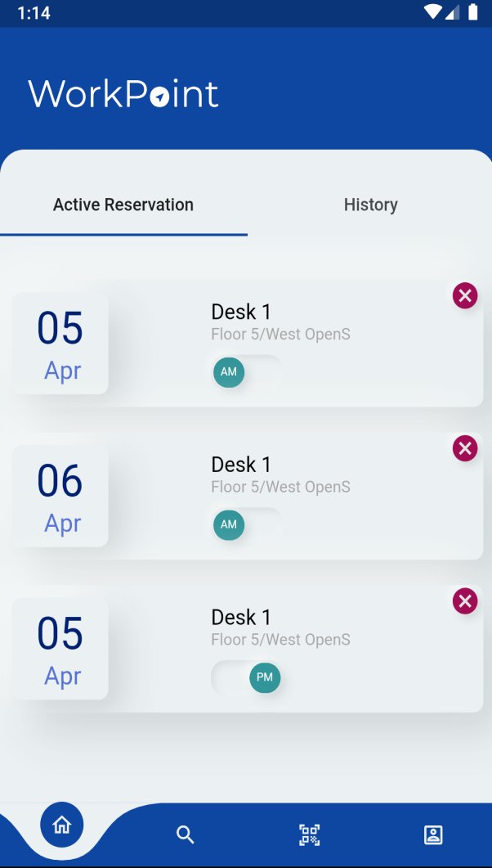Set the April 05 PM reservation back to AM
The height and width of the screenshot is (868, 492).
(246, 677)
